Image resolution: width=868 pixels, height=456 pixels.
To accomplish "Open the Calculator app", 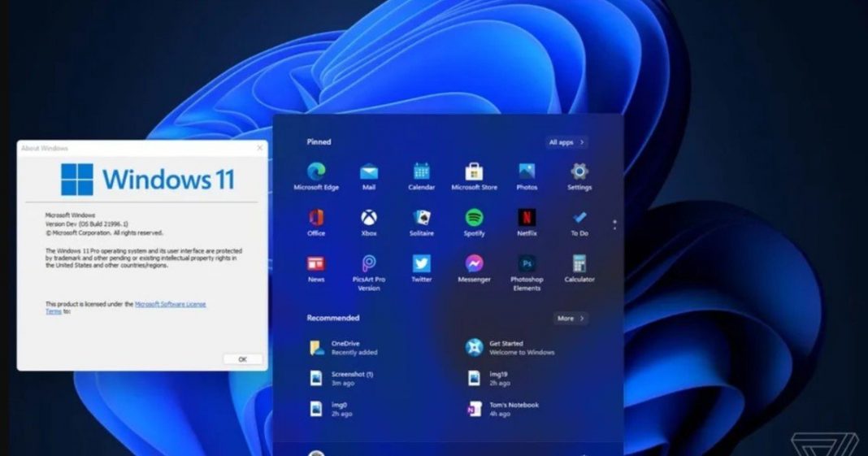I will pos(579,264).
